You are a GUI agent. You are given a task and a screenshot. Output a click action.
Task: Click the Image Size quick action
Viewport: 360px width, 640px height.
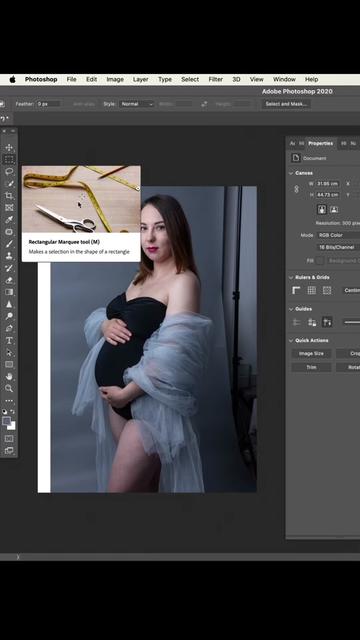(x=311, y=353)
